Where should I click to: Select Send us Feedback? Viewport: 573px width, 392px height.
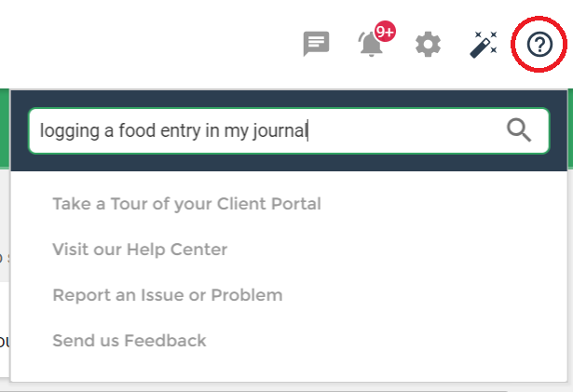tap(130, 341)
